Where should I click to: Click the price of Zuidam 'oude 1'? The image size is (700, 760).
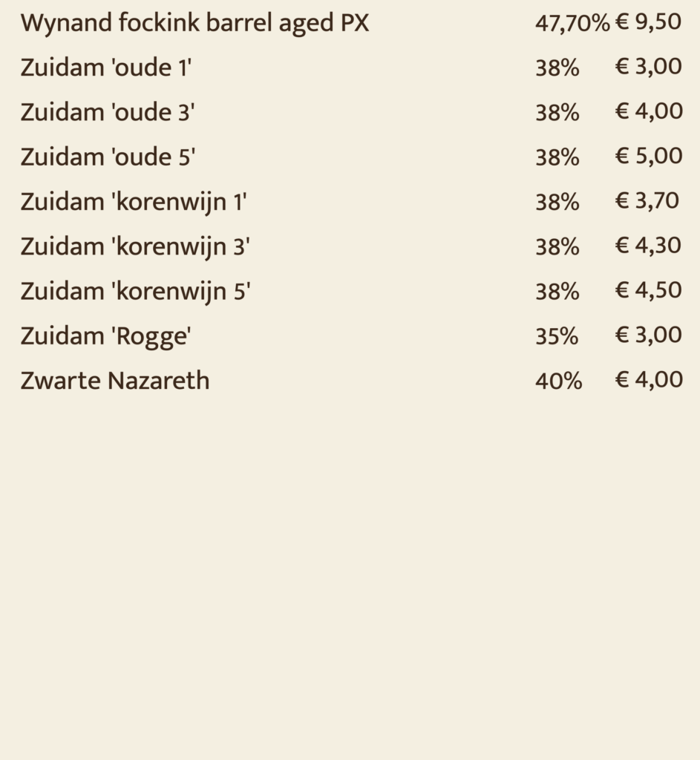648,67
